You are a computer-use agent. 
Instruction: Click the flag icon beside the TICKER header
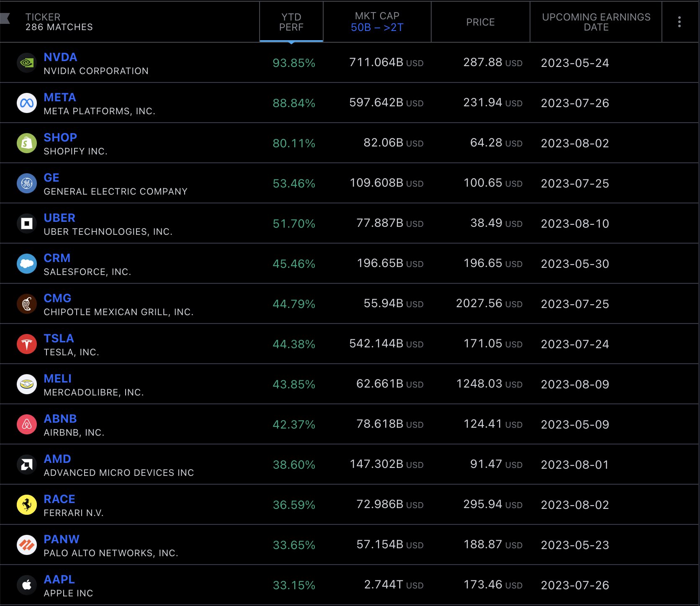tap(5, 18)
